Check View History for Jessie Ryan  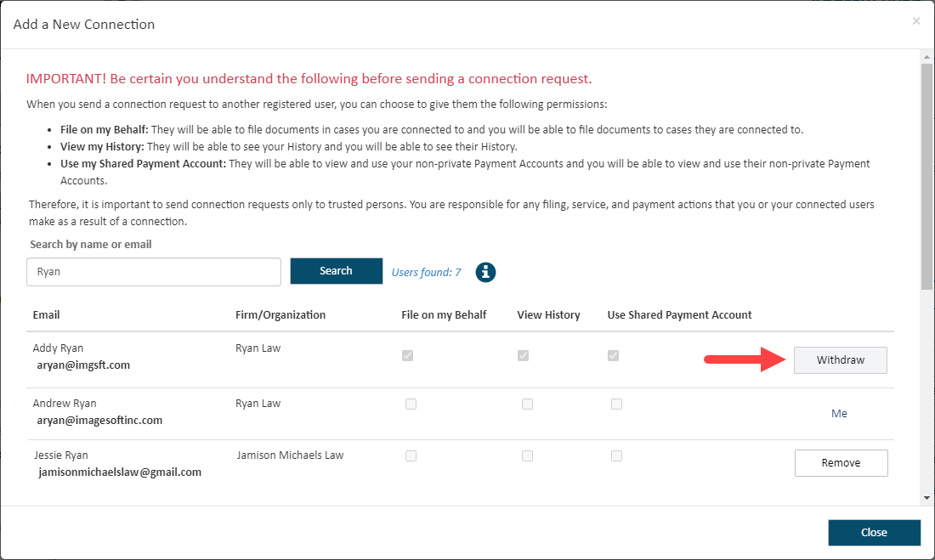coord(527,455)
